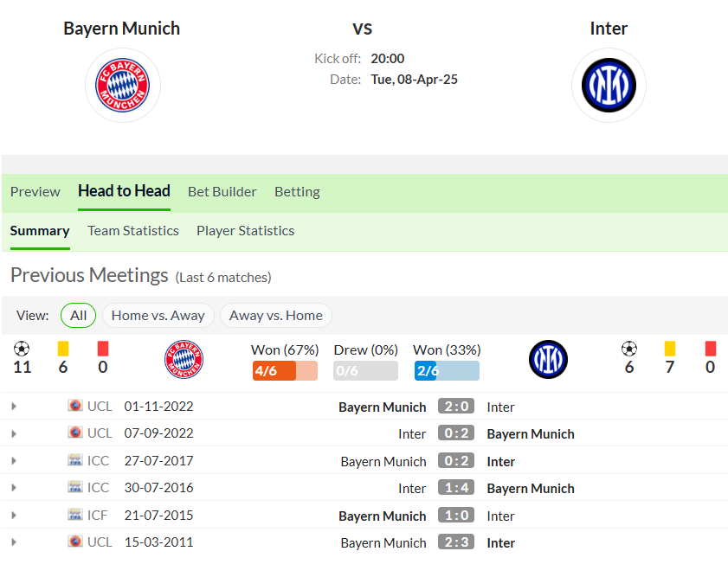Open the Preview tab
Screen dimensions: 728x577
[x=35, y=191]
